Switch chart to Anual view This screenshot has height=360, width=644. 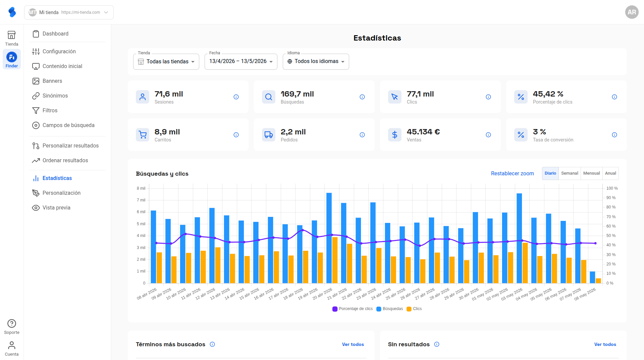(x=610, y=173)
